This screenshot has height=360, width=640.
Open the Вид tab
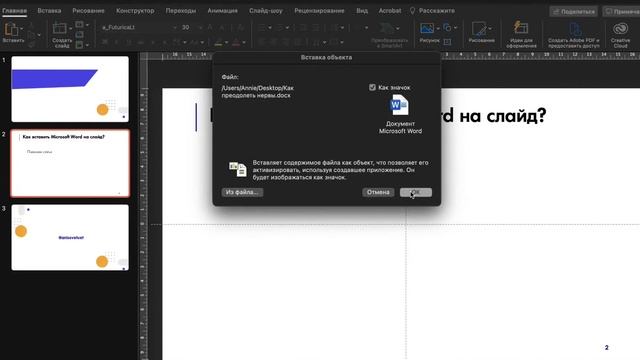pos(362,11)
